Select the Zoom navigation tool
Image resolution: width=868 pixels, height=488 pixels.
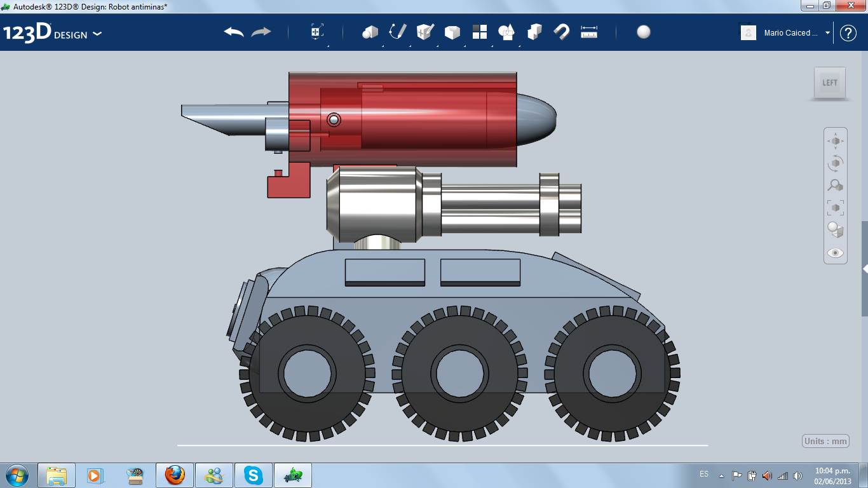836,185
